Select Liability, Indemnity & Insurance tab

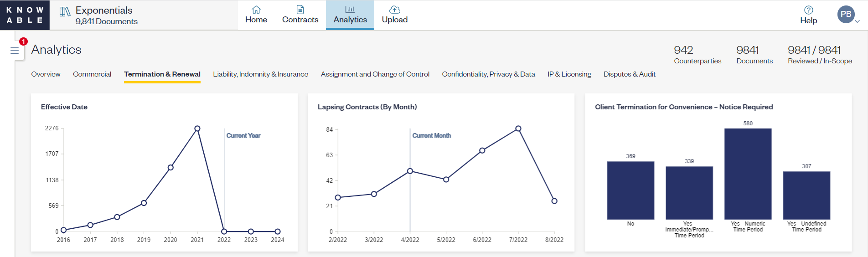click(260, 74)
